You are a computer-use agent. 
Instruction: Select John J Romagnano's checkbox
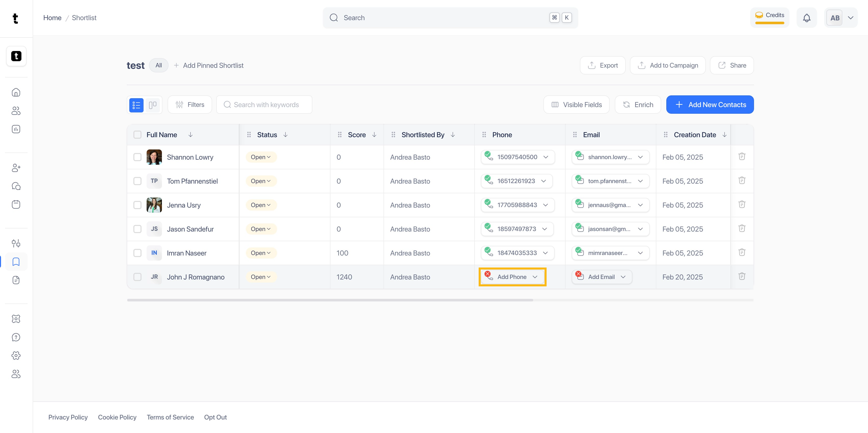137,277
